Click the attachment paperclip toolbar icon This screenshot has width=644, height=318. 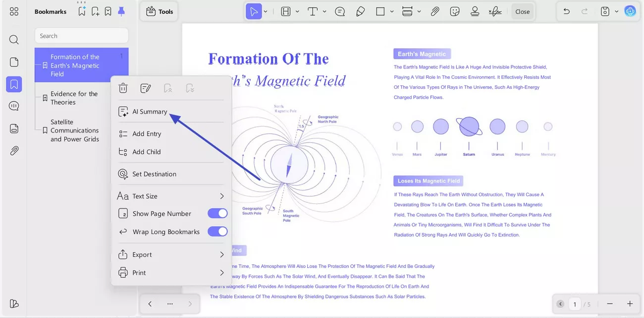point(434,11)
